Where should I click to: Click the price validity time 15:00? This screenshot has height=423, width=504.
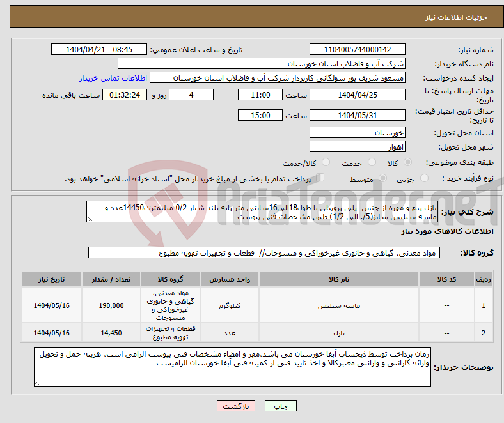click(x=260, y=115)
